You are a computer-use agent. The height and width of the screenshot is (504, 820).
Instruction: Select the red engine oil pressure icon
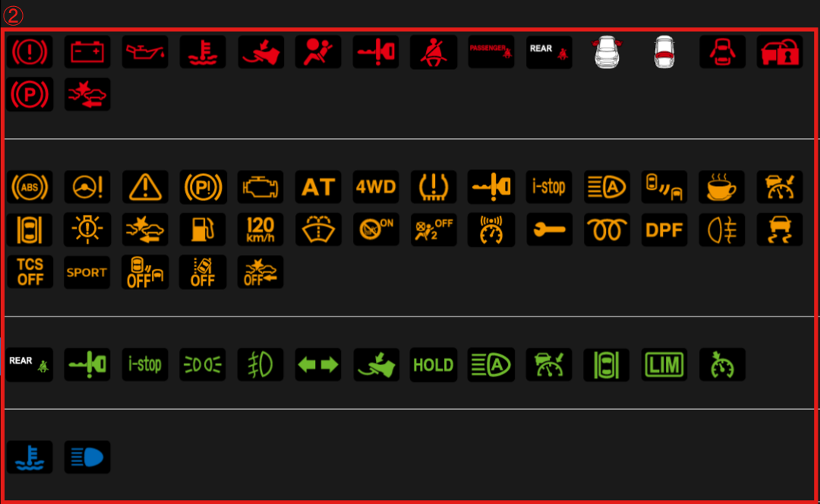145,52
